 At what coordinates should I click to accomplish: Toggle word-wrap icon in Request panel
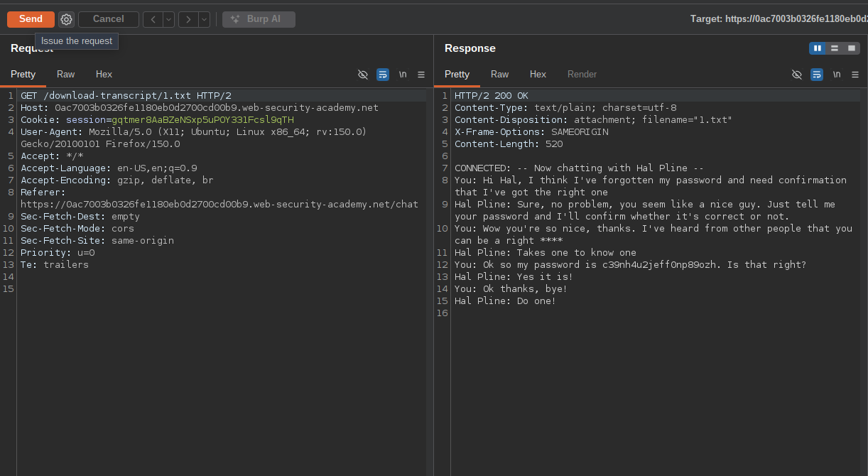click(383, 75)
